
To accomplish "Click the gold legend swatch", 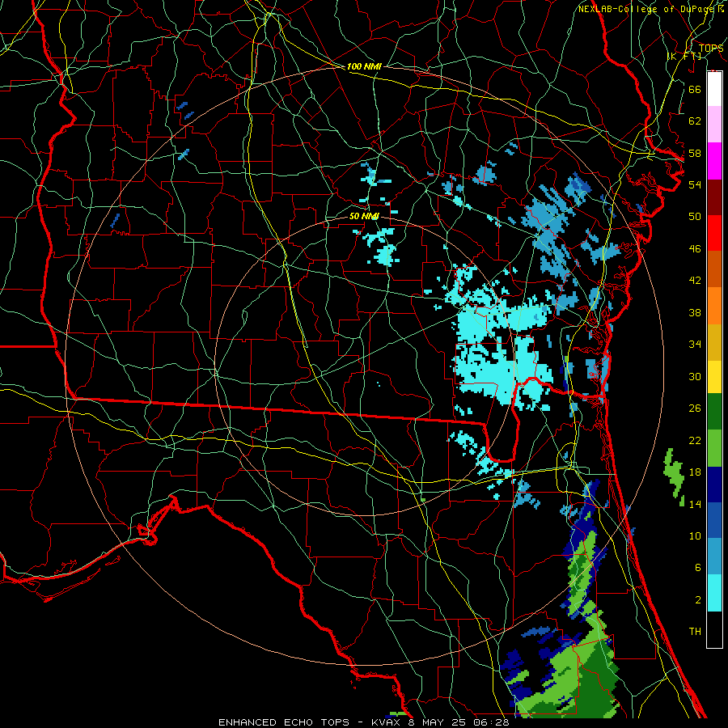I will coord(714,342).
